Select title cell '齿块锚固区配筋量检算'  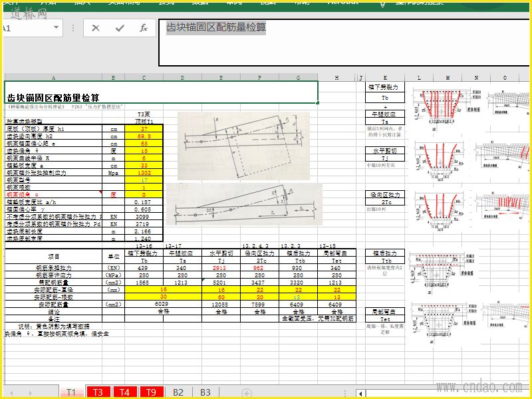[162, 92]
